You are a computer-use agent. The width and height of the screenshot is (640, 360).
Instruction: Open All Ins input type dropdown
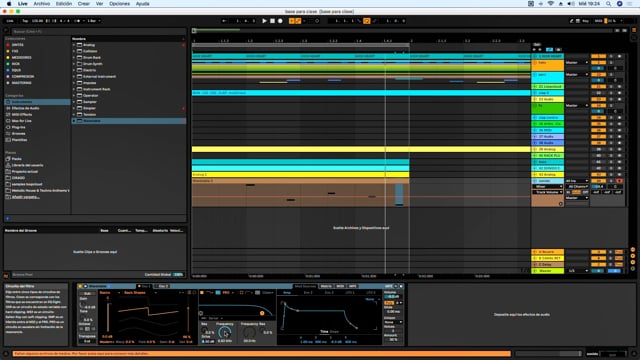pos(576,181)
